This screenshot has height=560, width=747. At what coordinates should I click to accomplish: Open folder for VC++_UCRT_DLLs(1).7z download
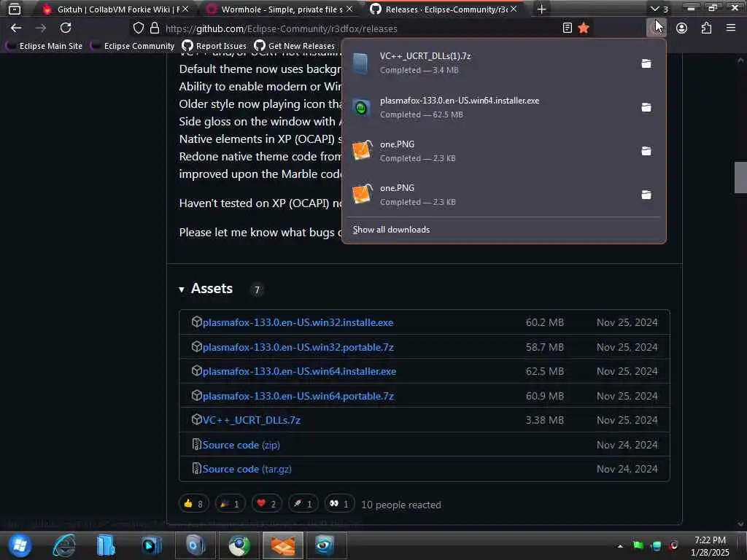click(646, 63)
